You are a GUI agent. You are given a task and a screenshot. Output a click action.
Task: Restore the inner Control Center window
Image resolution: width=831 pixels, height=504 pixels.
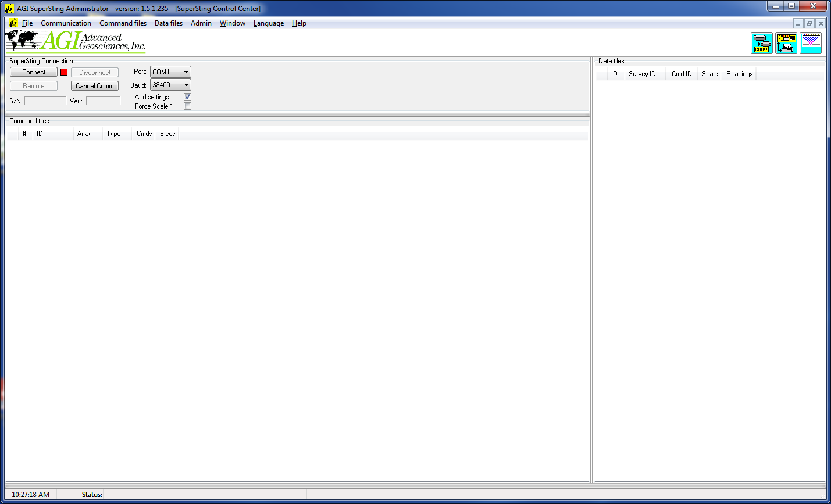(809, 23)
